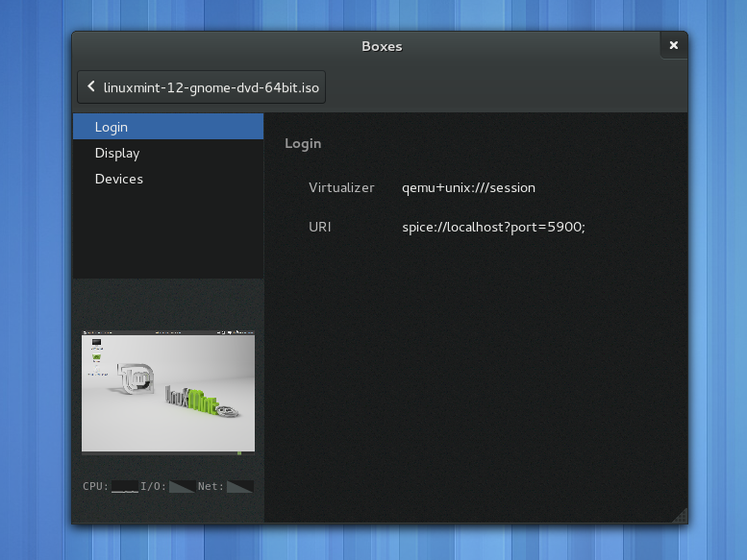The height and width of the screenshot is (560, 747).
Task: Open the Devices settings section
Action: [168, 179]
